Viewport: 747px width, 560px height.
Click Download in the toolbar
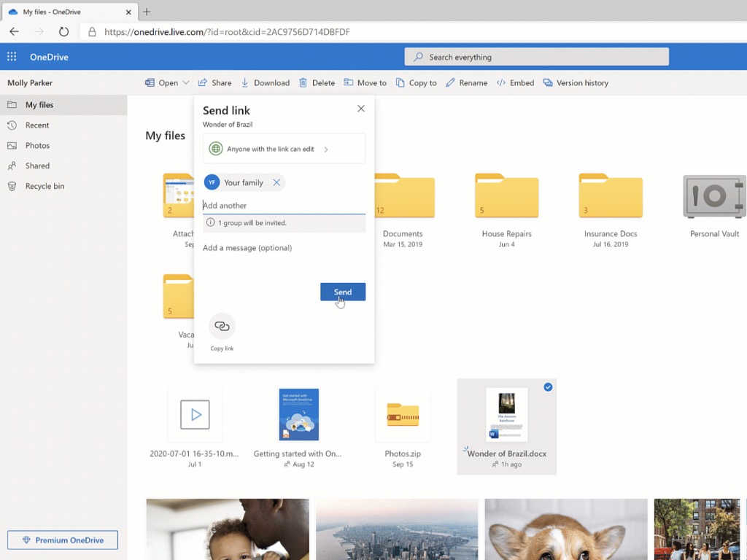click(x=265, y=83)
